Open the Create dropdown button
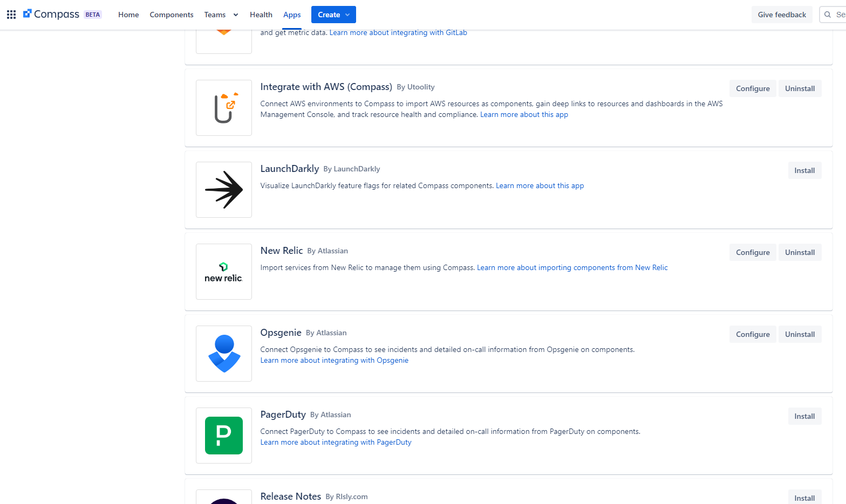846x504 pixels. (x=333, y=15)
